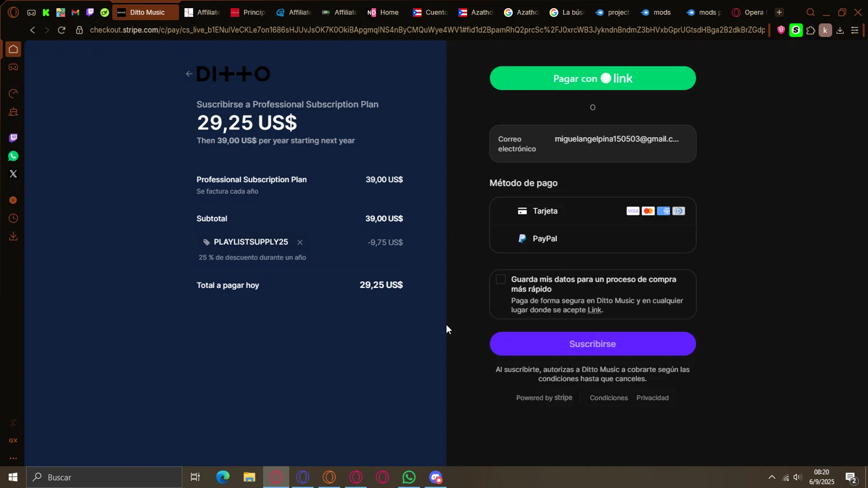Click the back arrow beside Ditto logo
The image size is (868, 488).
click(189, 74)
